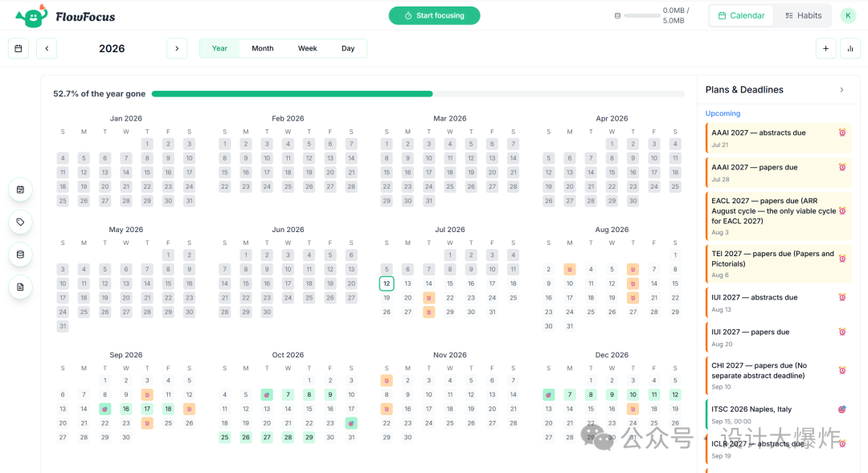Go to previous year with left arrow
The height and width of the screenshot is (473, 868).
click(x=47, y=49)
